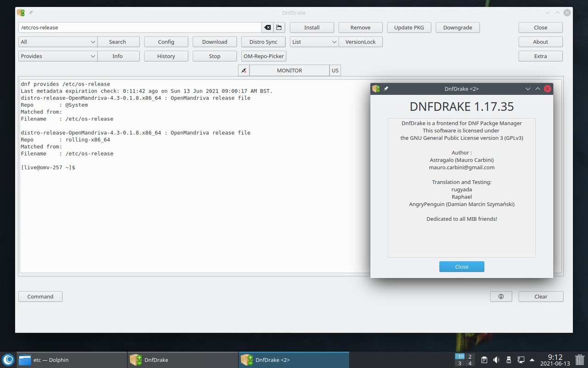Click the Info button
Screen dimensions: 588x368
coord(118,56)
